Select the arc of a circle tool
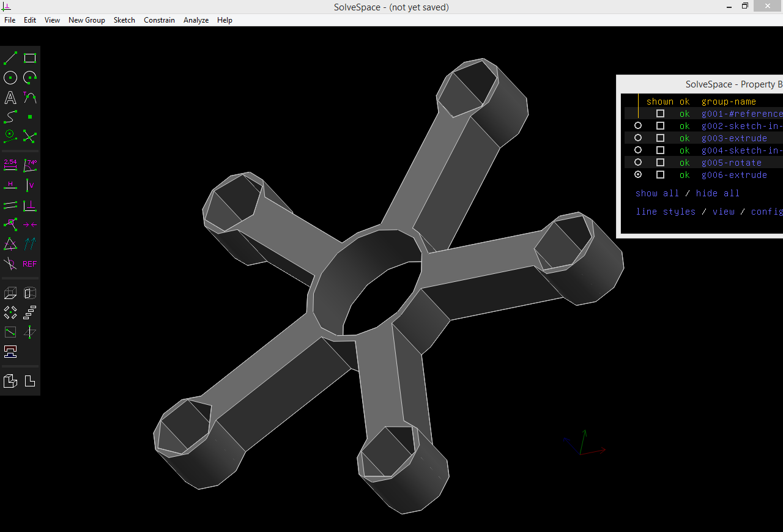 (x=30, y=78)
